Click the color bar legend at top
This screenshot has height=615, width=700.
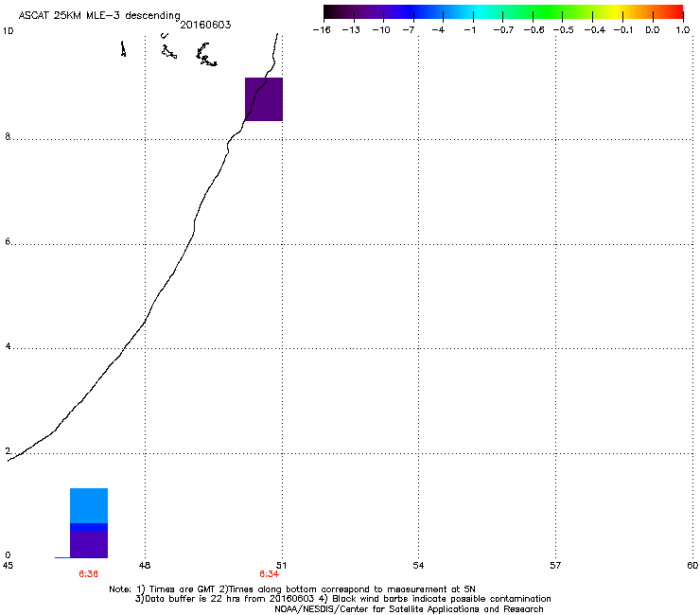tap(503, 12)
